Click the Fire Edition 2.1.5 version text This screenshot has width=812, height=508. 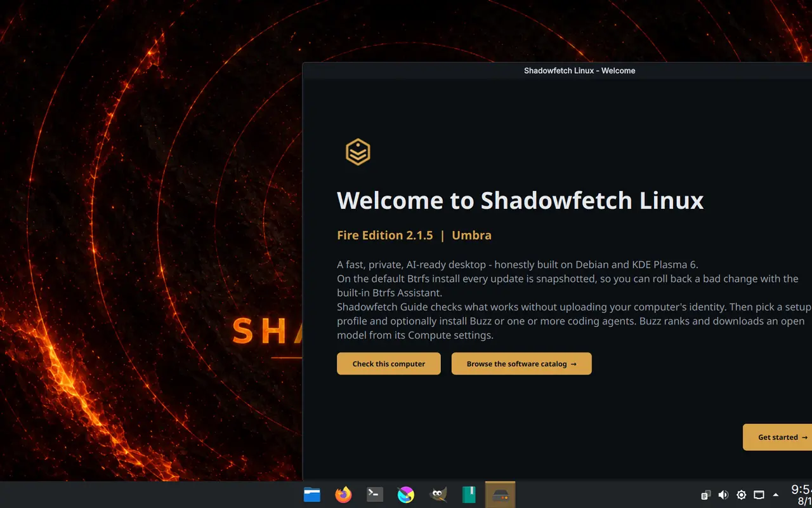pos(385,236)
